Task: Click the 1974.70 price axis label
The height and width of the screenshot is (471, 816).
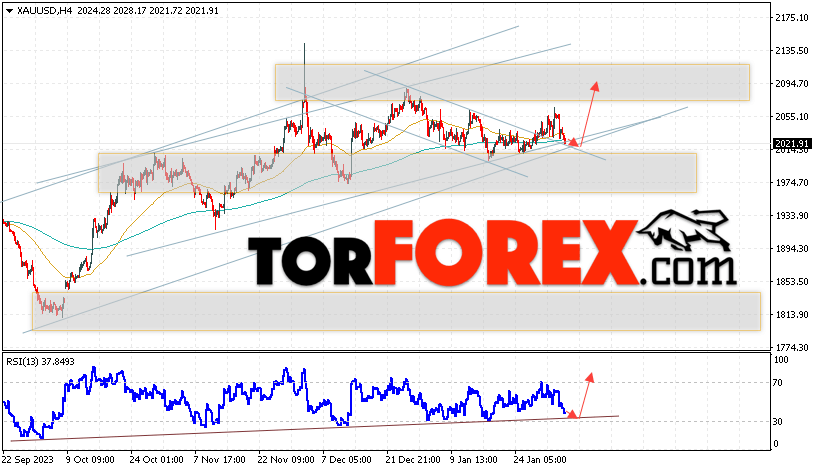Action: point(792,183)
